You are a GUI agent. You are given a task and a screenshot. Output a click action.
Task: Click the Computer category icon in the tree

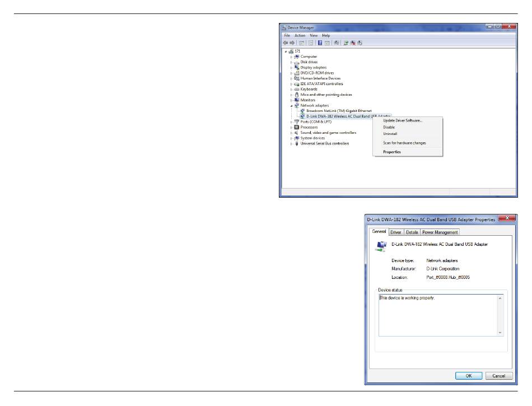297,57
